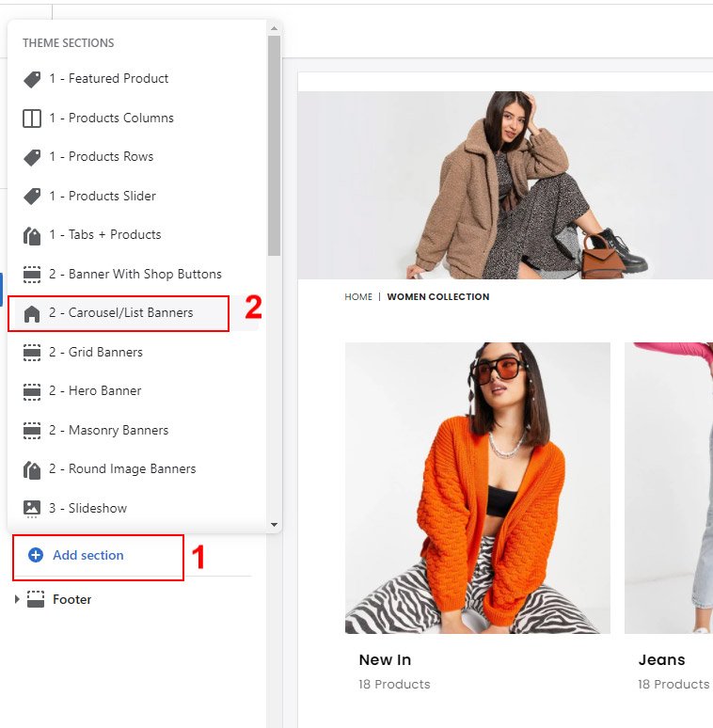Viewport: 713px width, 728px height.
Task: Click the image icon beside Slideshow
Action: coord(32,509)
